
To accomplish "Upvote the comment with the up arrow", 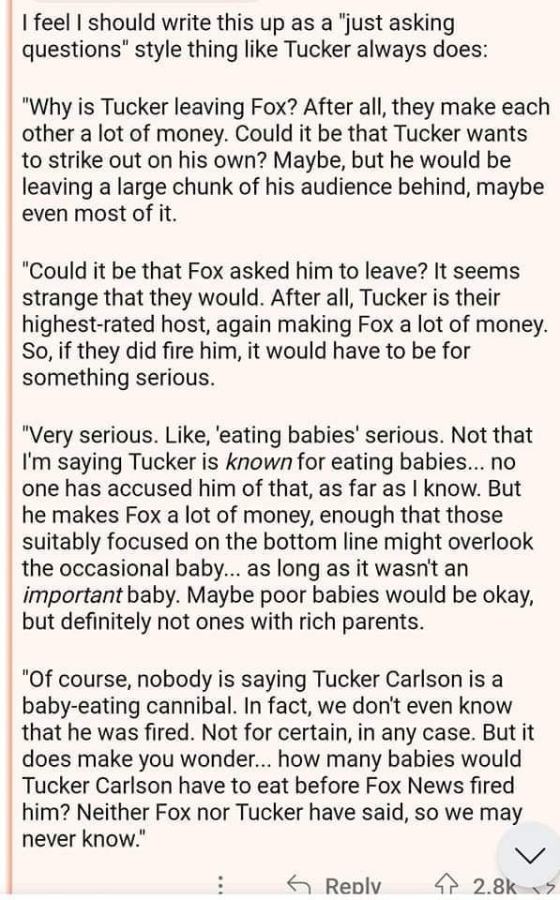I will click(x=445, y=885).
